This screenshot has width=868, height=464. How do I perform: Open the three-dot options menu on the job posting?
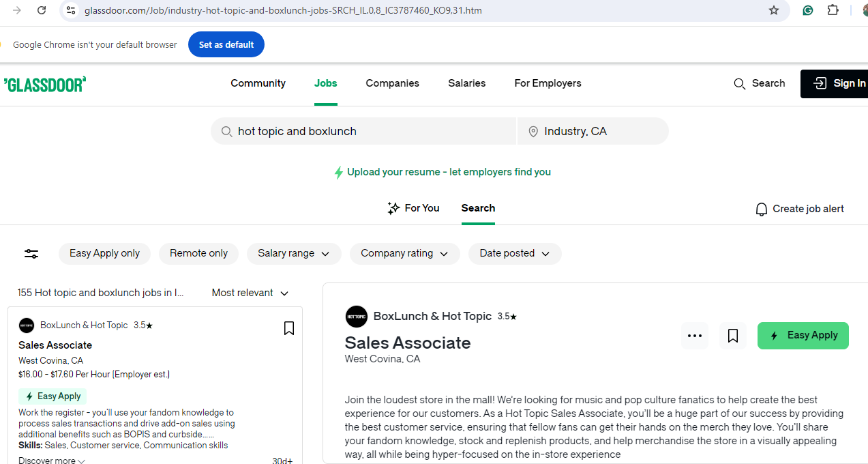pyautogui.click(x=694, y=336)
